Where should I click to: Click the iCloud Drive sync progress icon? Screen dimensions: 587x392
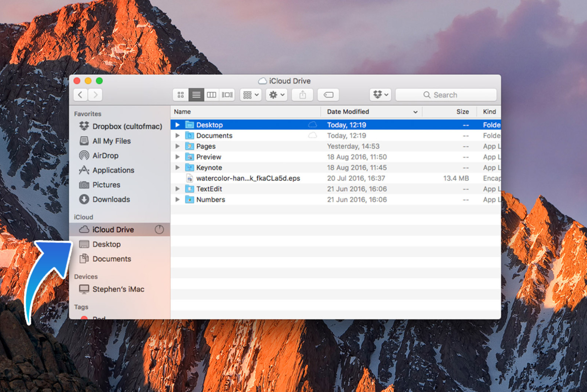pos(159,229)
